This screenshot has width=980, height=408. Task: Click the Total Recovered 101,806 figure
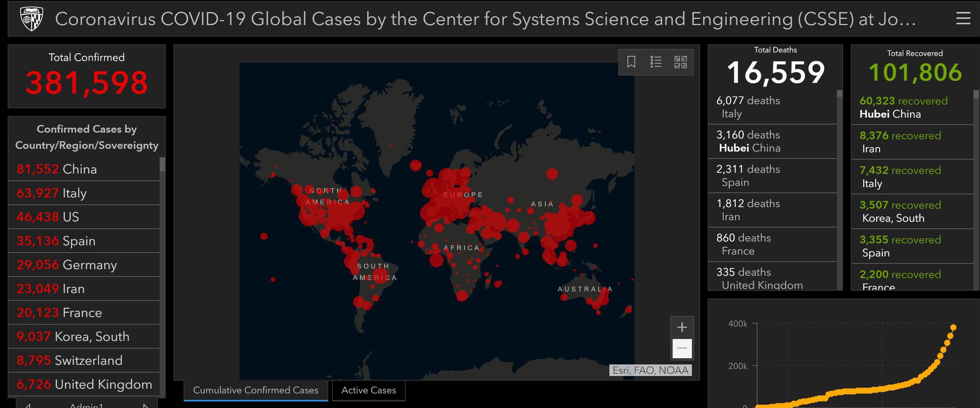(915, 73)
